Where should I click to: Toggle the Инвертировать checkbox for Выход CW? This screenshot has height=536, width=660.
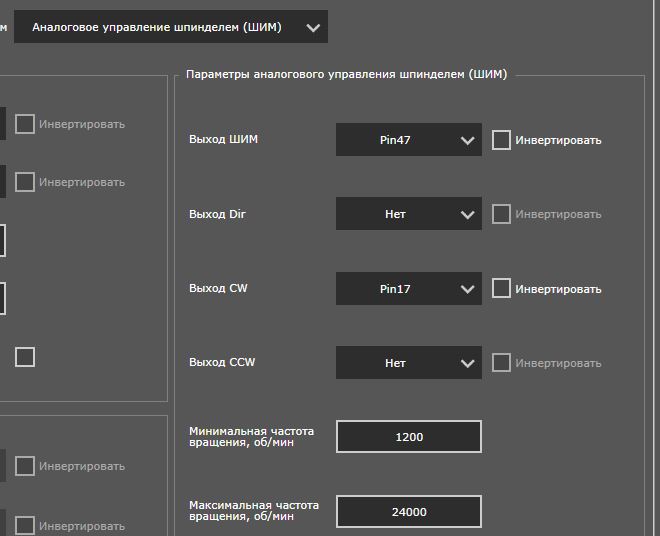point(501,288)
